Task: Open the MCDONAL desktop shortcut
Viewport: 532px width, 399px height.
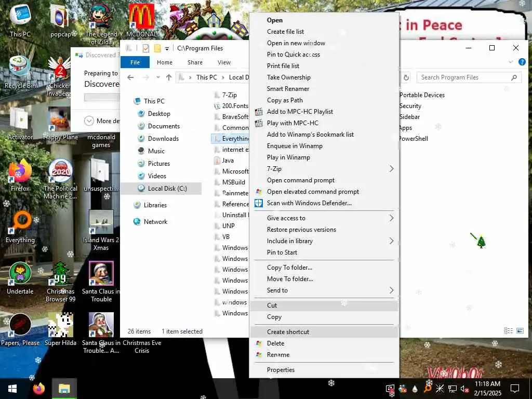Action: tap(141, 20)
